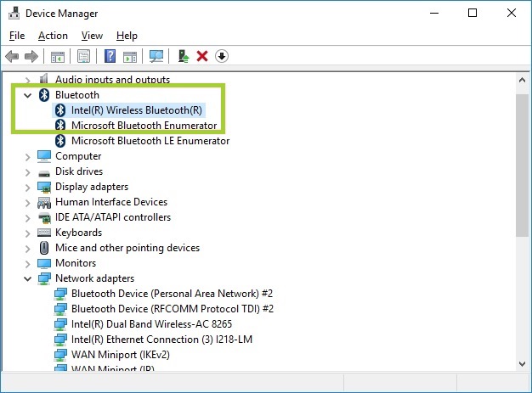
Task: Select Bluetooth Device (Personal Area Network) #2
Action: 172,294
